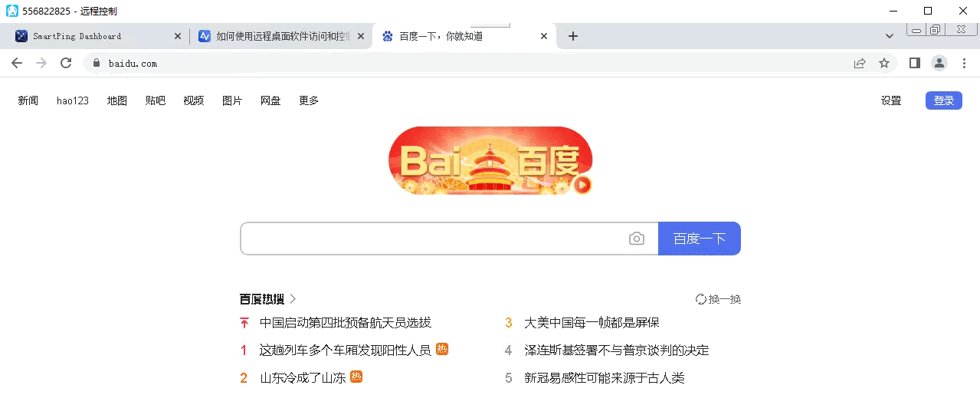Expand 百度热搜 arrow
The height and width of the screenshot is (418, 980).
(x=293, y=299)
